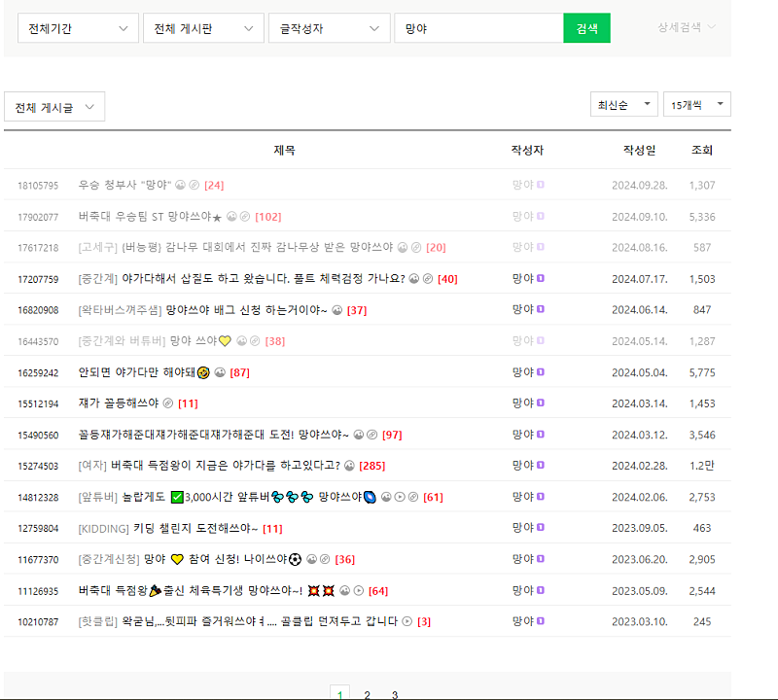Click the link icon on the 버축대 우승팀 ST post
This screenshot has width=778, height=700.
(245, 217)
